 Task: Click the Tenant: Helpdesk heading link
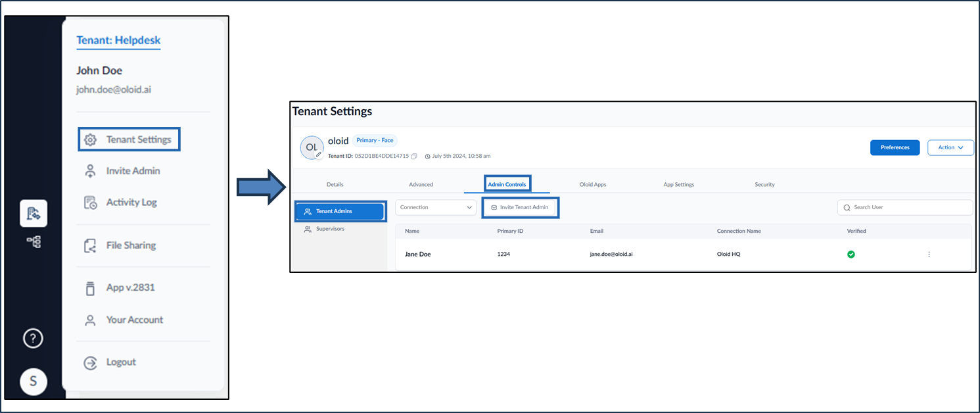click(x=118, y=40)
